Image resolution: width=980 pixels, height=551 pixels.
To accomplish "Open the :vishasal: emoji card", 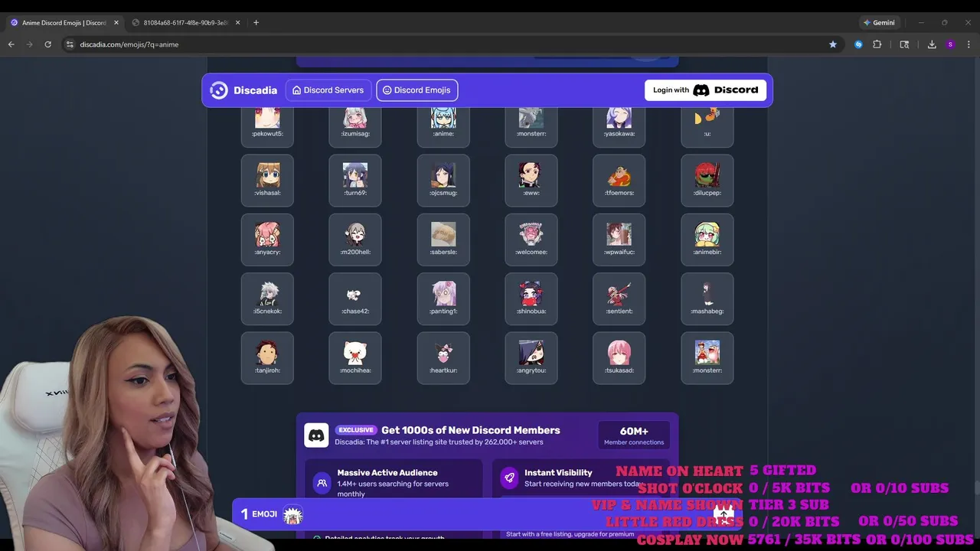I will [267, 181].
